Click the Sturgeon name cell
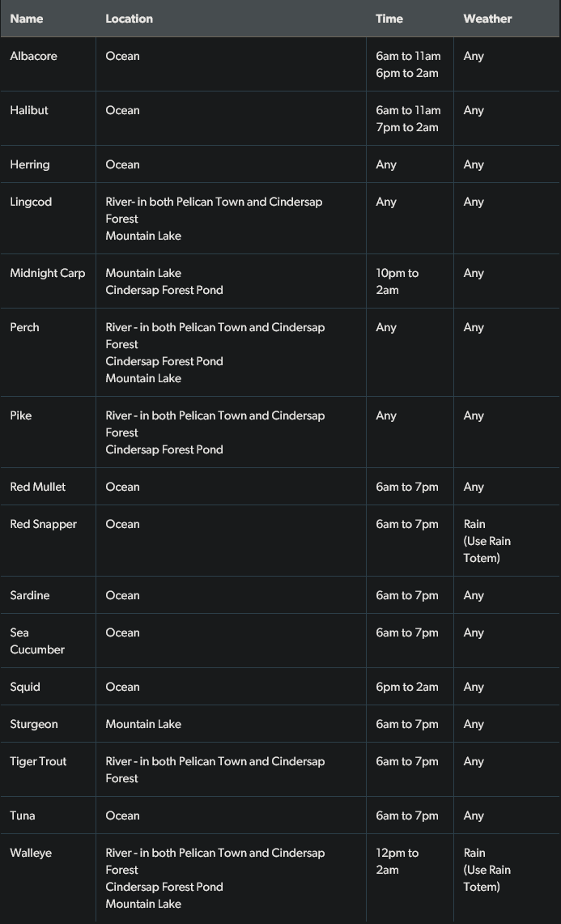Screen dimensions: 561x924 click(34, 724)
